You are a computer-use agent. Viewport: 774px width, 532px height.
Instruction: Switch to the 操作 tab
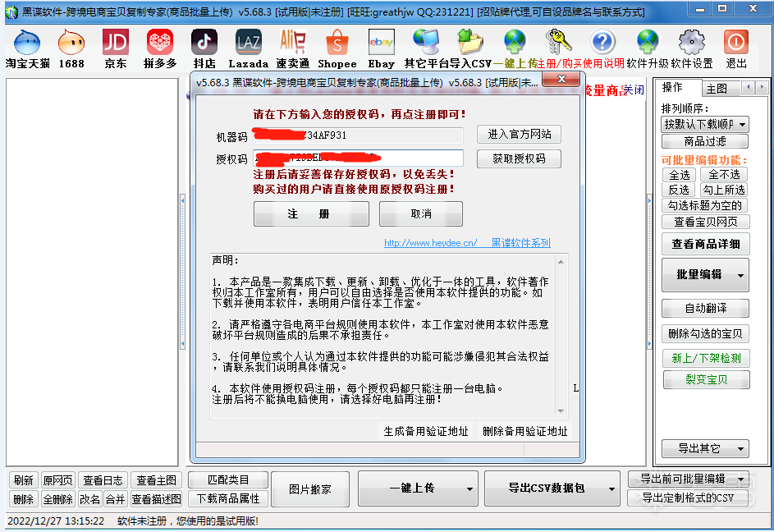(672, 87)
